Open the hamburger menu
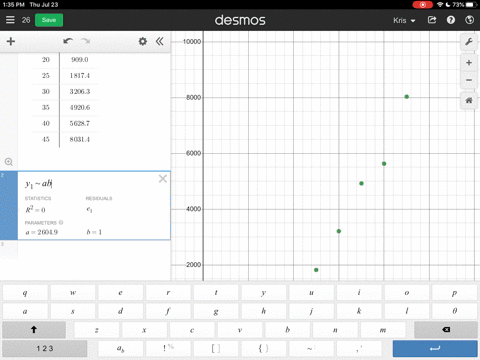Image resolution: width=480 pixels, height=360 pixels. (x=10, y=20)
